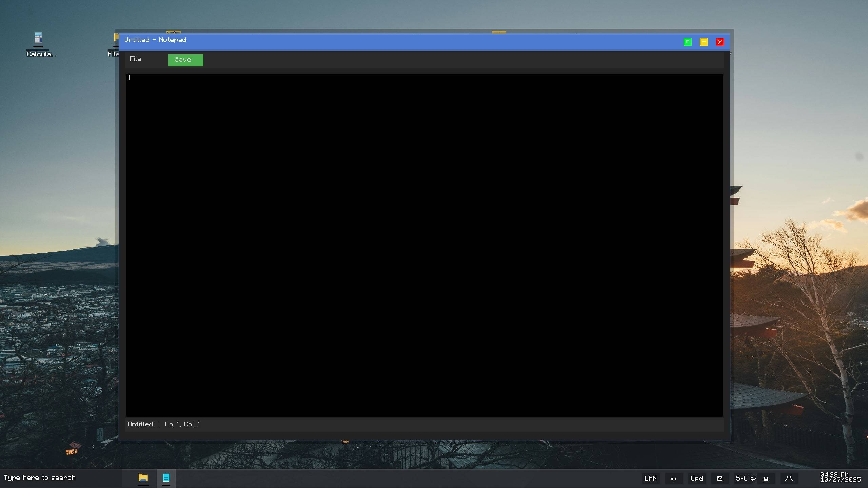
Task: Minimize Notepad using the yellow button
Action: click(x=704, y=42)
